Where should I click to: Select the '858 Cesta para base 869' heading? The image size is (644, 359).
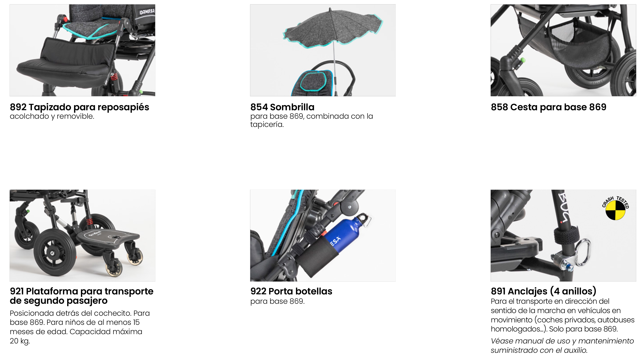pyautogui.click(x=548, y=107)
